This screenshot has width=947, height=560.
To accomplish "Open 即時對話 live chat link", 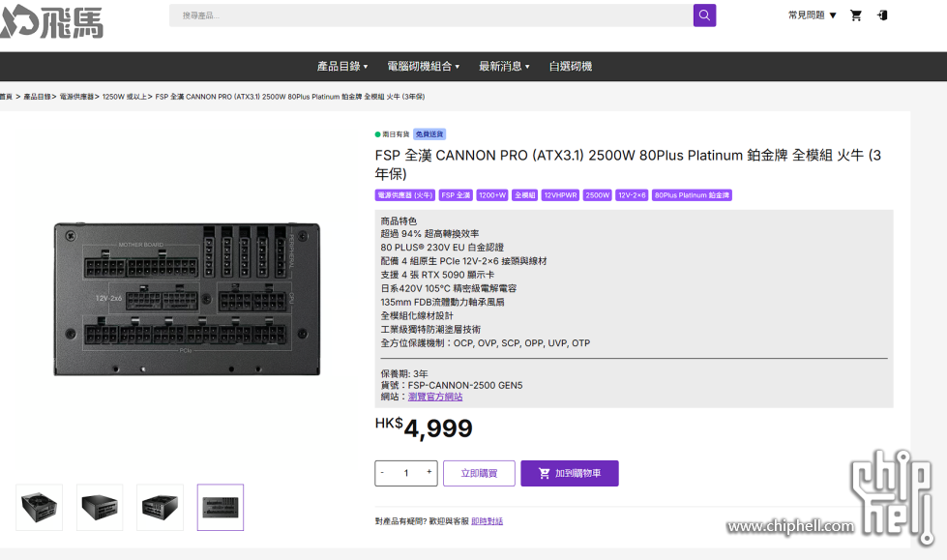I will (x=487, y=521).
